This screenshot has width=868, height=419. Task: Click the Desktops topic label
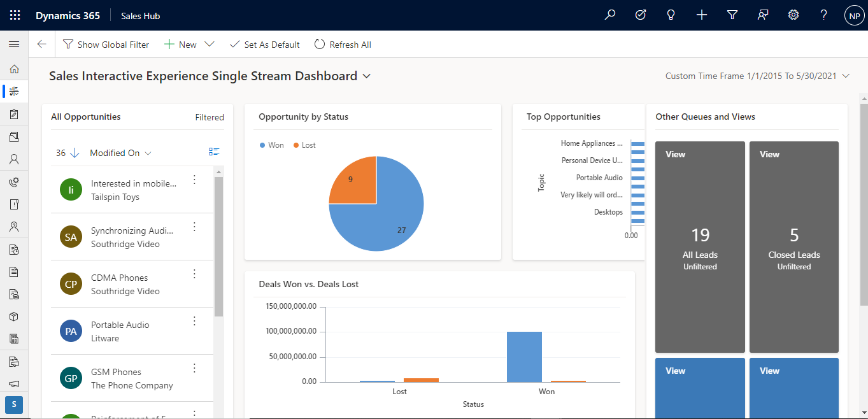tap(608, 212)
